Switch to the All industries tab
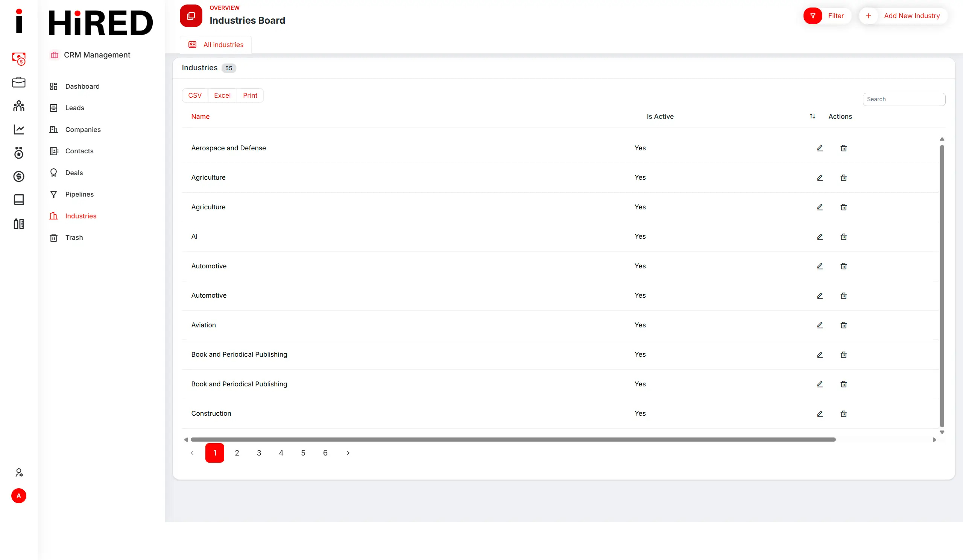 [216, 45]
